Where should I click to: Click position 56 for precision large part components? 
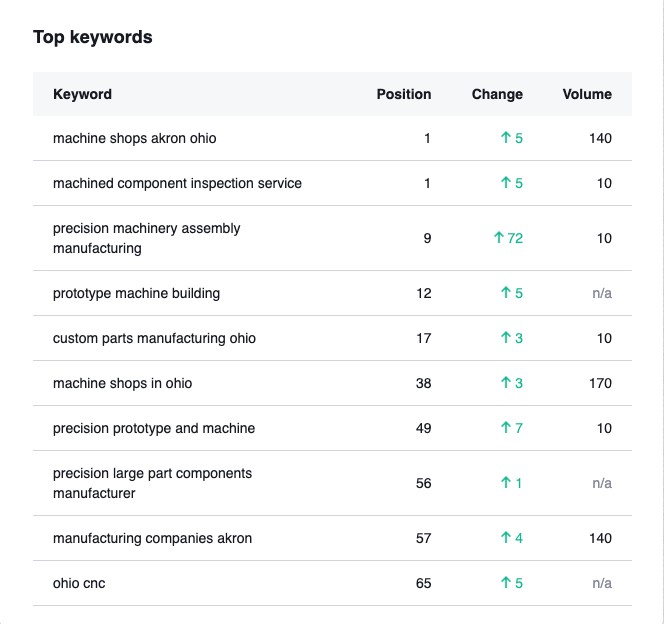(423, 483)
